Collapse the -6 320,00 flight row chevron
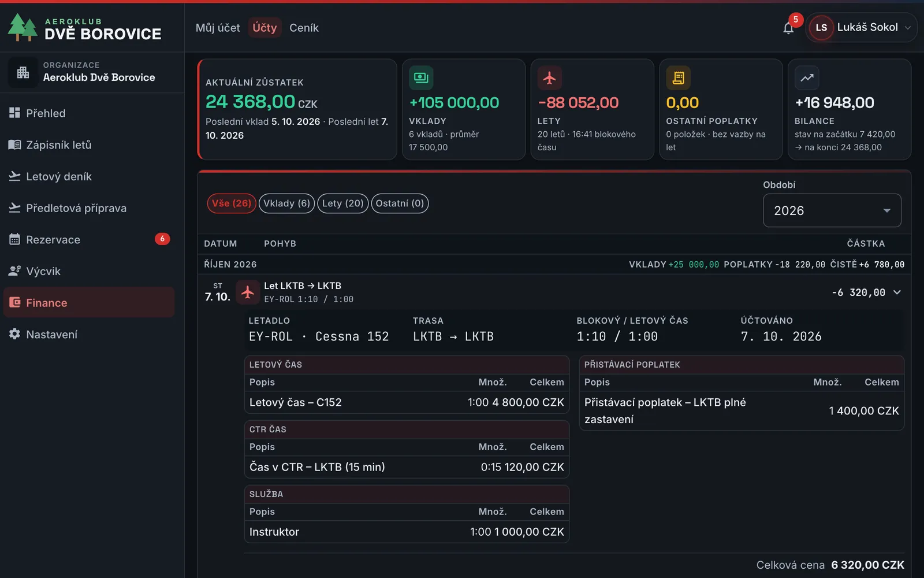924x578 pixels. [897, 292]
